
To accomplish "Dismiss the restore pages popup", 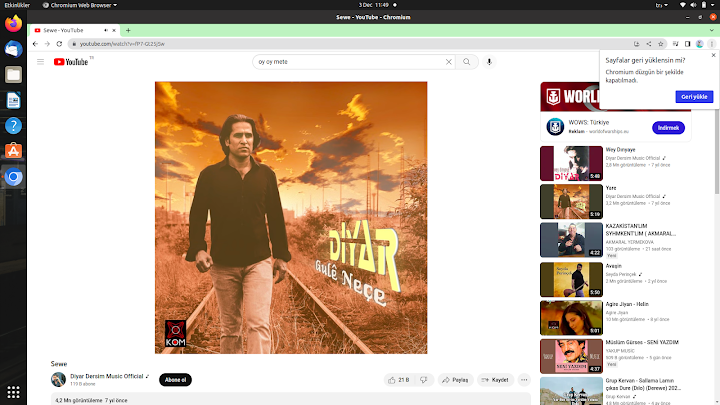I will (713, 55).
